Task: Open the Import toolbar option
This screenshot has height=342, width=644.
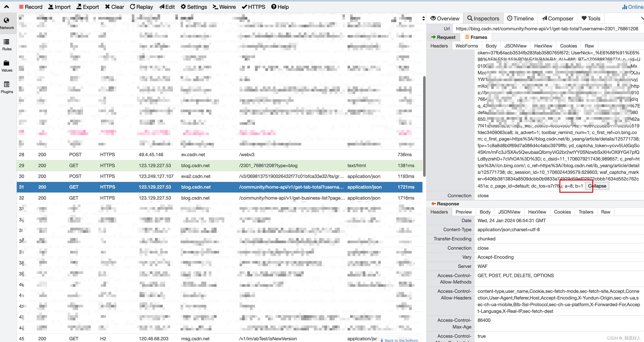Action: pyautogui.click(x=59, y=7)
